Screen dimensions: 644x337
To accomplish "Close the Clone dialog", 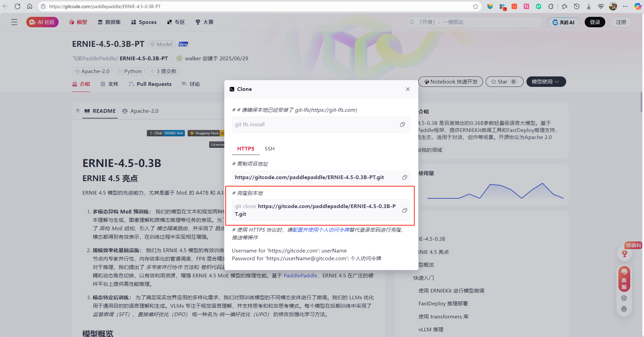I will tap(408, 89).
